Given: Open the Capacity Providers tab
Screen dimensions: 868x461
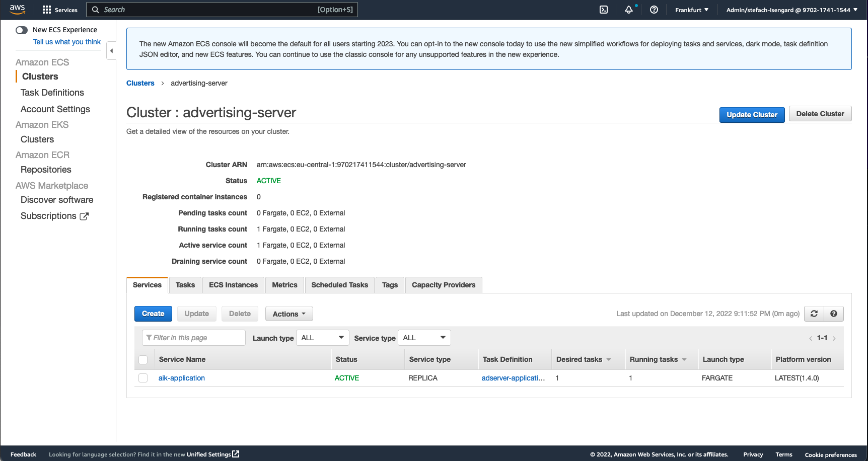Looking at the screenshot, I should pos(444,285).
